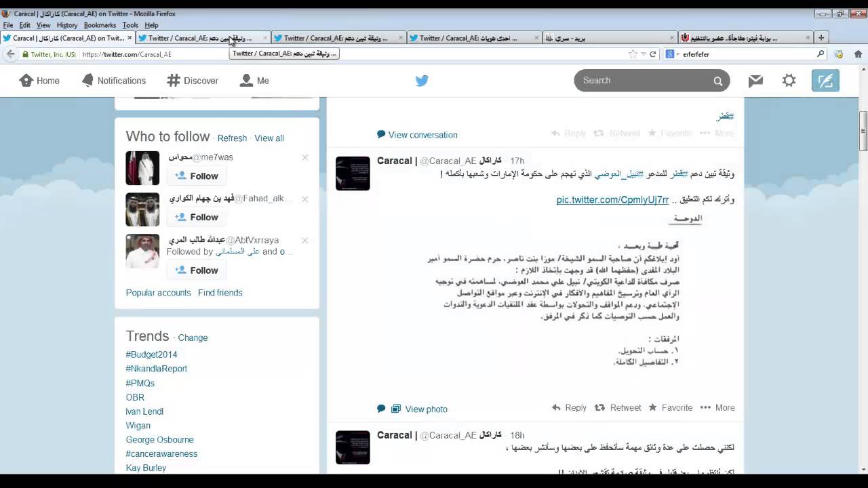Click View photo on the 17h tweet
This screenshot has height=488, width=868.
(419, 409)
